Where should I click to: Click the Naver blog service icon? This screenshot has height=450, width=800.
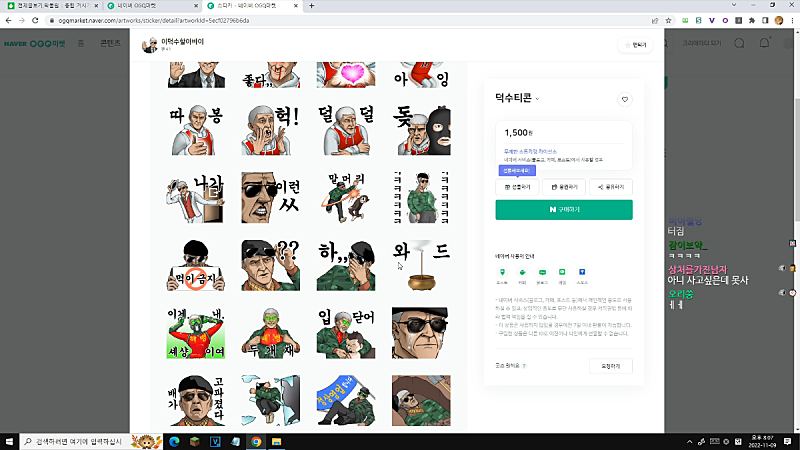542,272
